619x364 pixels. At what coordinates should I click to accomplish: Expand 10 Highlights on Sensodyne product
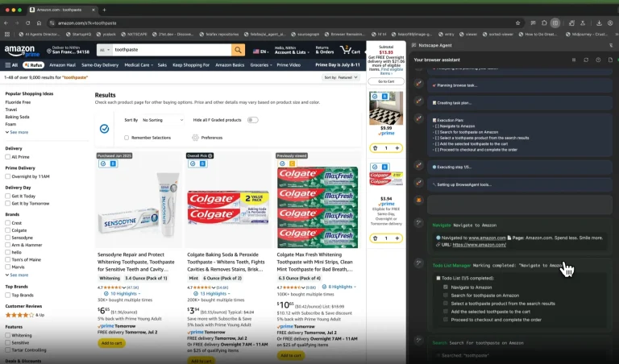tap(123, 294)
